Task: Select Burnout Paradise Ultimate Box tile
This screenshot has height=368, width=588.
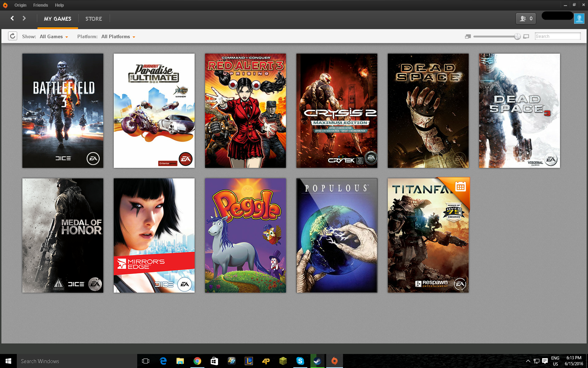Action: 154,111
